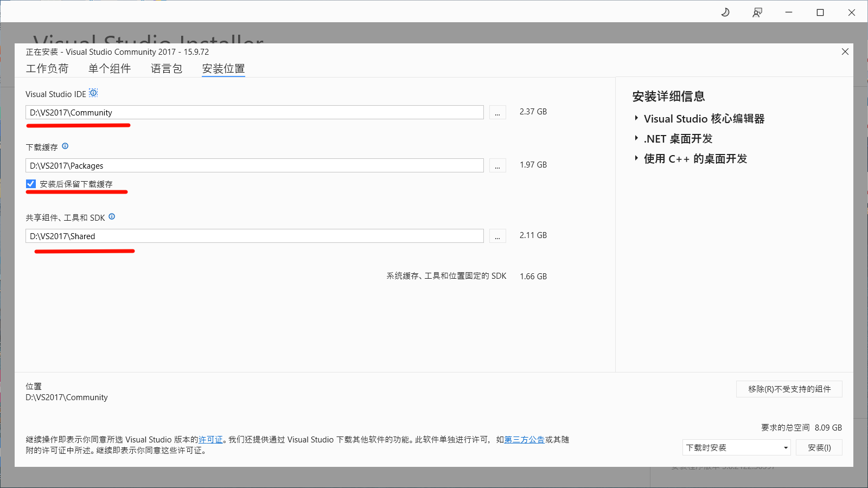
Task: Click the D:\VS2017\Shared path field
Action: pos(254,236)
